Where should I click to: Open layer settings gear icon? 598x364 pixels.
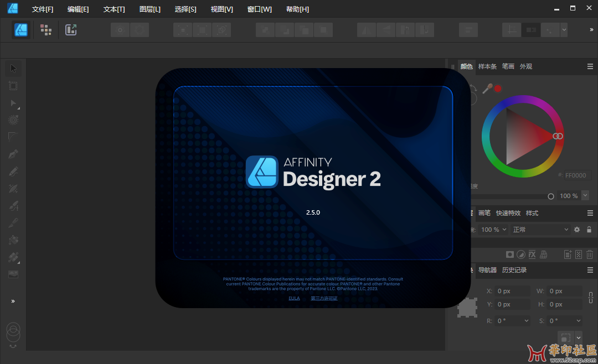(x=577, y=230)
